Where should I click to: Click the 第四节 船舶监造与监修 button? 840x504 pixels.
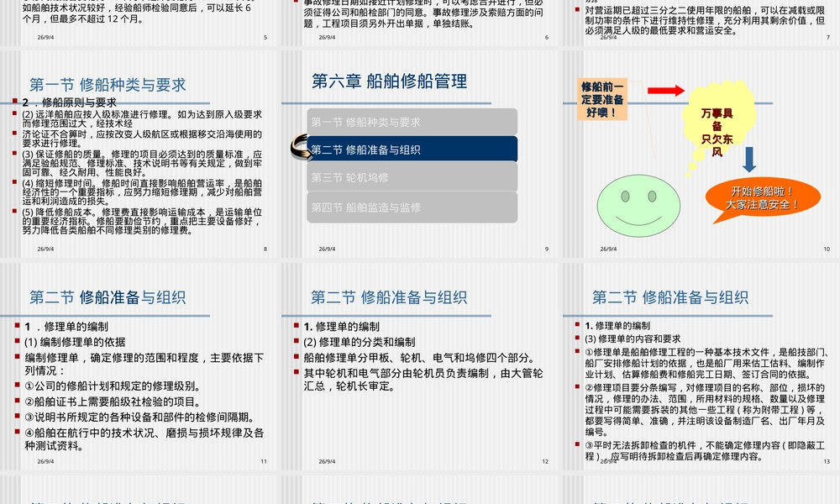pos(412,207)
